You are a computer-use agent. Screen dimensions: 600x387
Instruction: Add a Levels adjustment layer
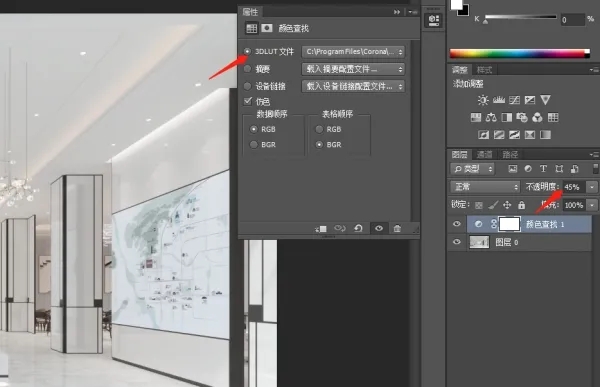499,100
